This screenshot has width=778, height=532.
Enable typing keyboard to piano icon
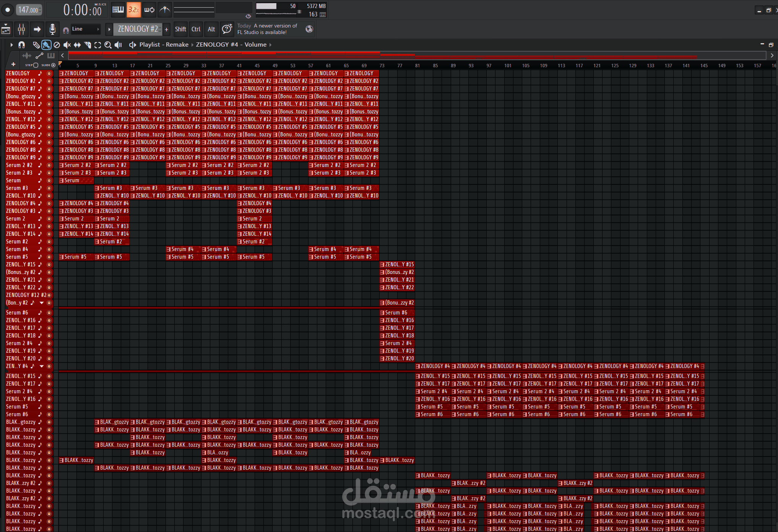coord(118,10)
